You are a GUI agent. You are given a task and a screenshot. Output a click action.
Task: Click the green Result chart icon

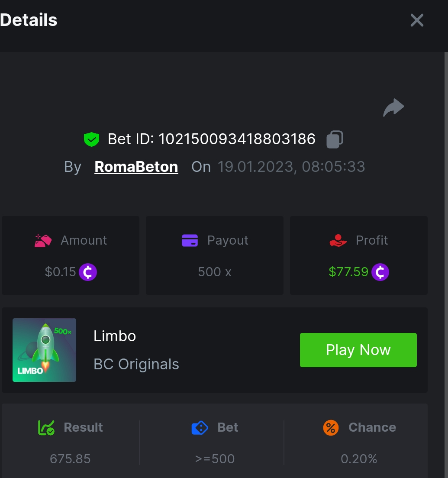click(46, 428)
